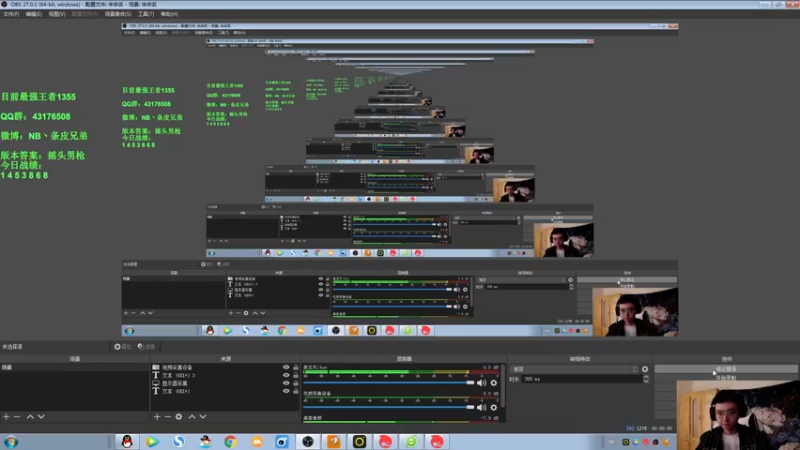The height and width of the screenshot is (450, 800).
Task: Toggle the lock on 视频采集设备 source
Action: tap(295, 367)
